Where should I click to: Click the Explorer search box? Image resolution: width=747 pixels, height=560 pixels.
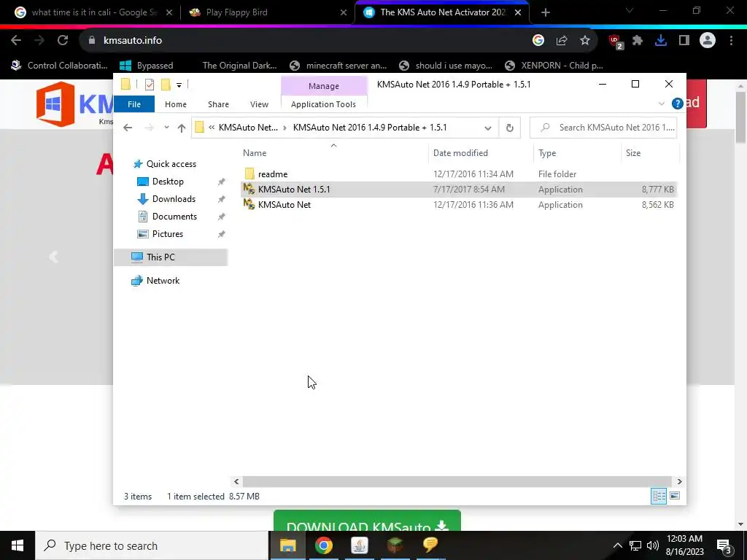(603, 128)
